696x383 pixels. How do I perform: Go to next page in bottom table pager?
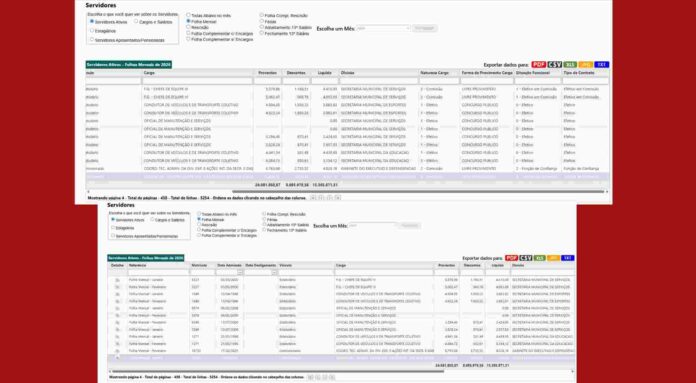tap(325, 377)
